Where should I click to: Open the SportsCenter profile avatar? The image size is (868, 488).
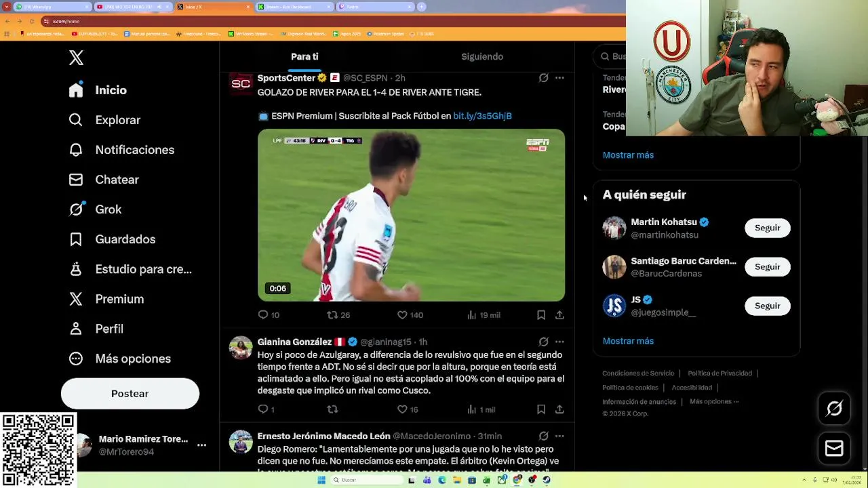241,84
